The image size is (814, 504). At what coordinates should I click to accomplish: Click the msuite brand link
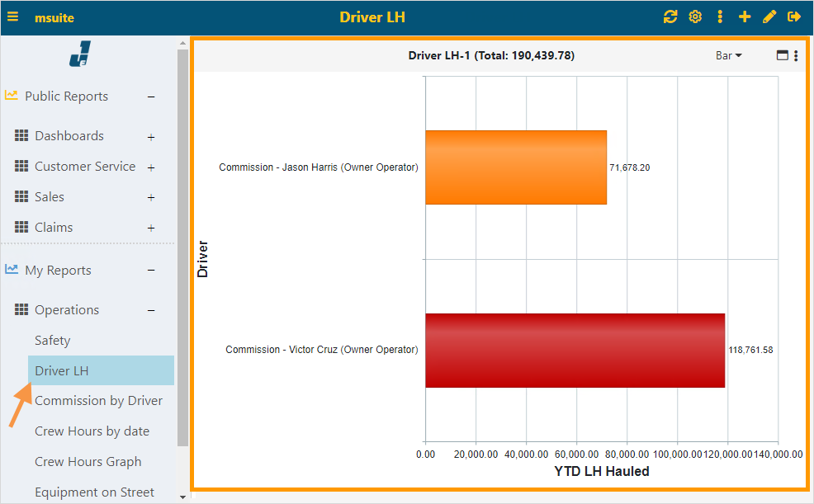click(54, 16)
